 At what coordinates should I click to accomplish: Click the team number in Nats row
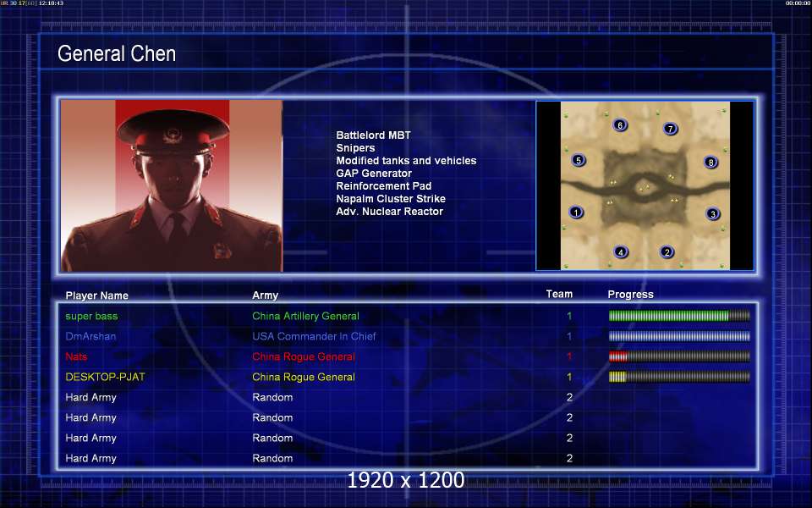click(x=569, y=356)
